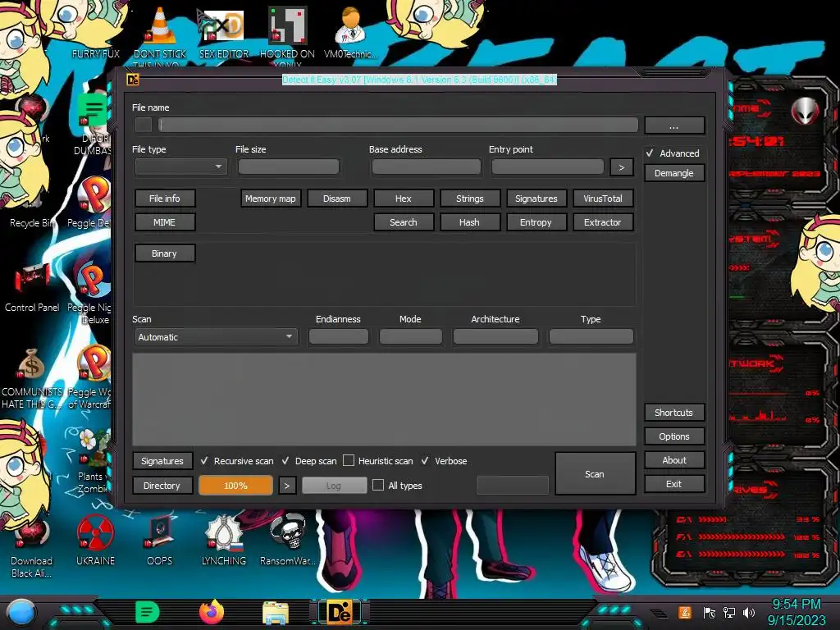
Task: Toggle the Deep scan checkbox
Action: (x=285, y=461)
